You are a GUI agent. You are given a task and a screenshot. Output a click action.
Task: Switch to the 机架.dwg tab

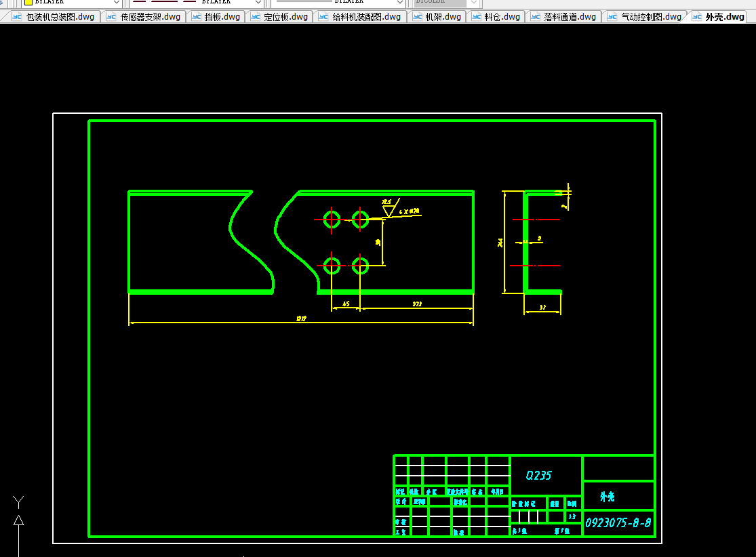[437, 17]
